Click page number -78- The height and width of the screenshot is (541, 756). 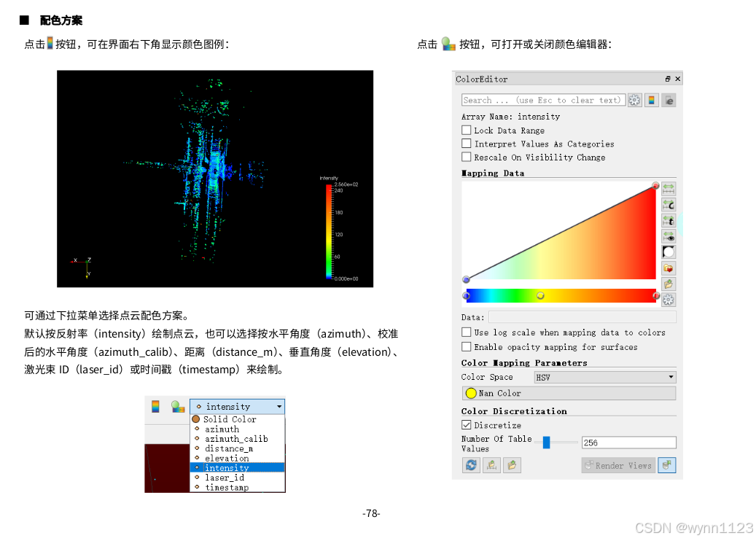click(371, 513)
